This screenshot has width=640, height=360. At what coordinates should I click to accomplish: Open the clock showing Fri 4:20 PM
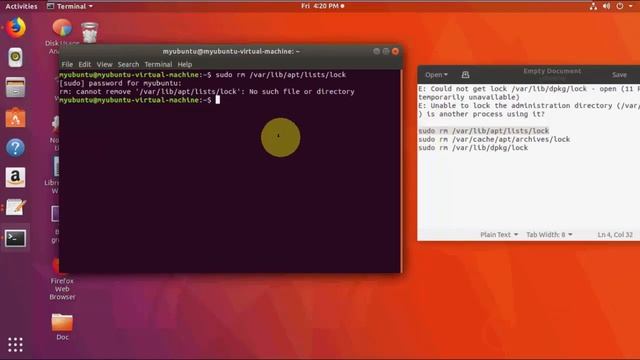click(322, 6)
